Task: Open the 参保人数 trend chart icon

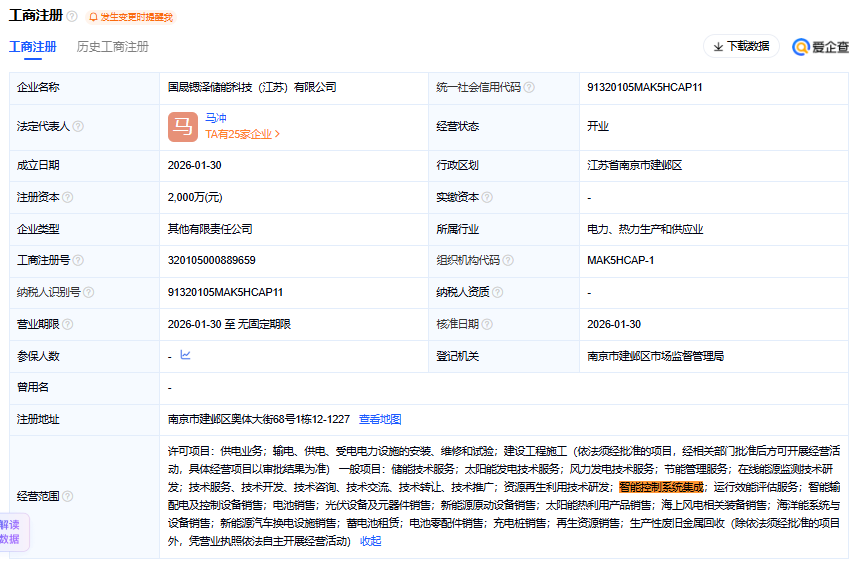Action: coord(185,355)
